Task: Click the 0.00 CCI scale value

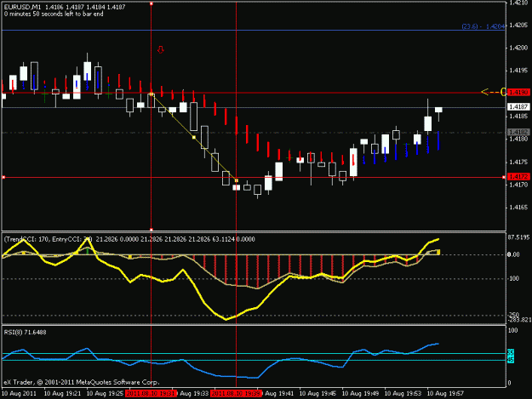Action: (x=513, y=254)
